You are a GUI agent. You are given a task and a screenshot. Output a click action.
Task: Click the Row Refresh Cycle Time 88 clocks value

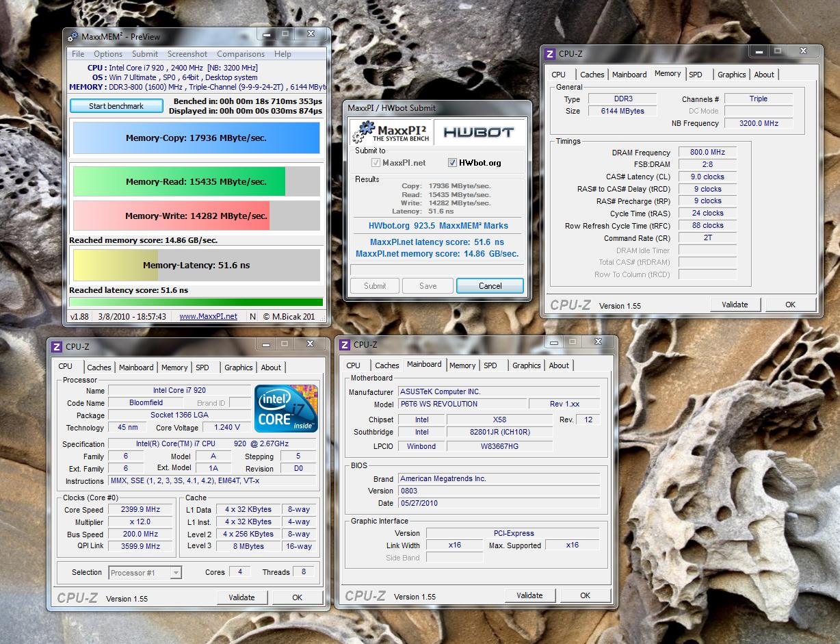(x=707, y=226)
